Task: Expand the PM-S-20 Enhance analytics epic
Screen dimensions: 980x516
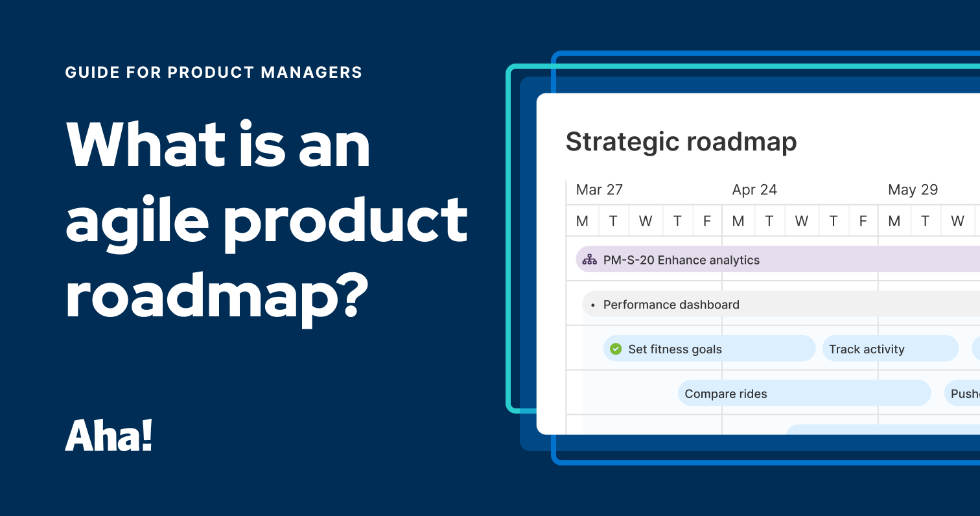Action: [681, 259]
